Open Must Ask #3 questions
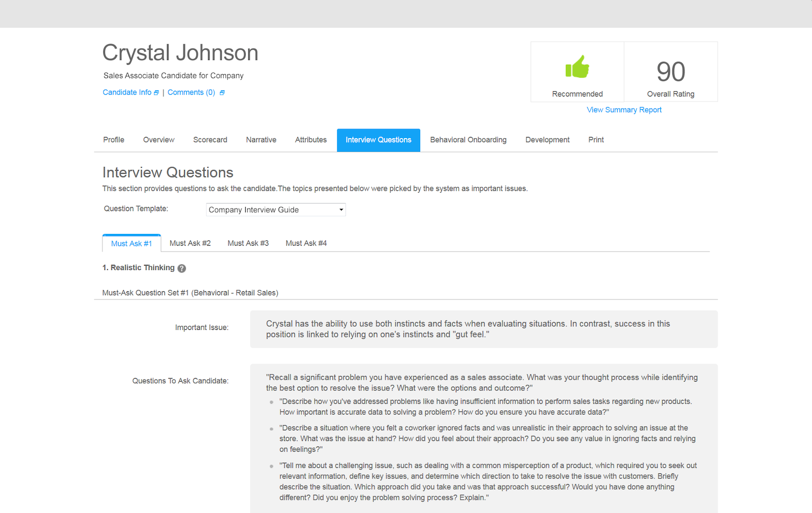This screenshot has height=513, width=812. pos(248,243)
